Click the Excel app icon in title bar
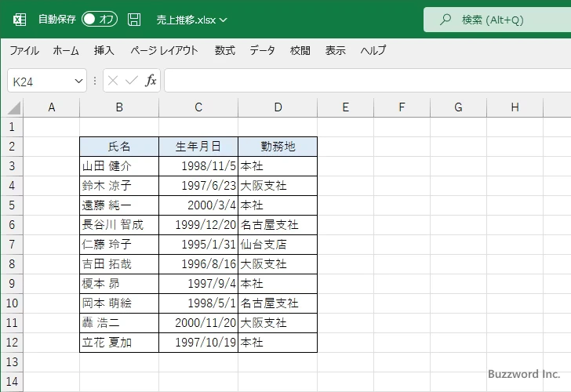The image size is (571, 392). (20, 20)
